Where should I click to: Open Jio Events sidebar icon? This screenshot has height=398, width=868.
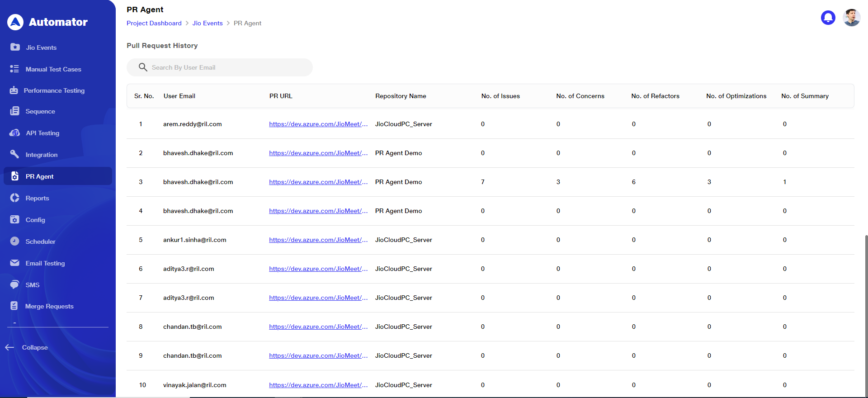pyautogui.click(x=15, y=47)
